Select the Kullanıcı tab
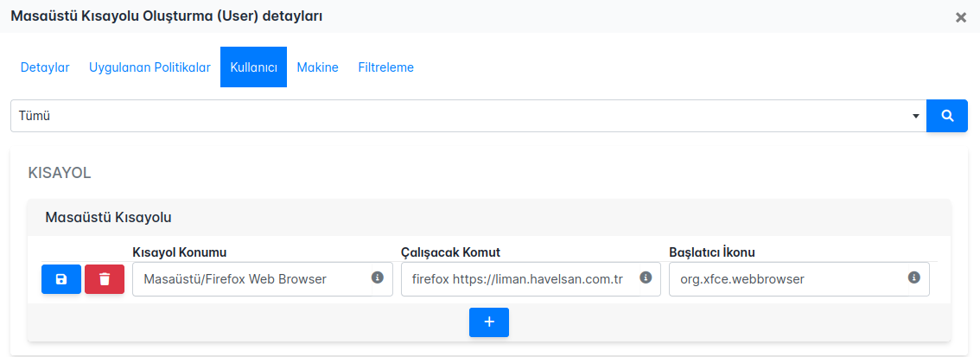Screen dimensions: 980x357 (253, 67)
